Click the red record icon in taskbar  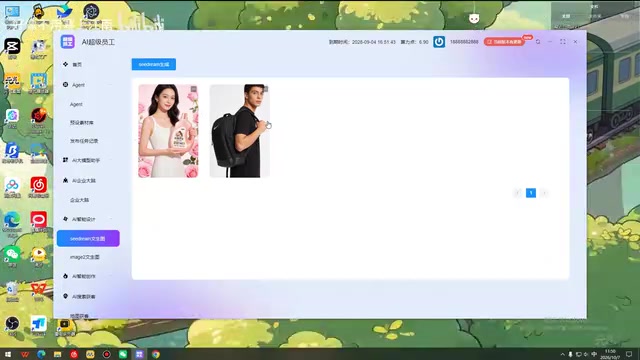pos(107,354)
